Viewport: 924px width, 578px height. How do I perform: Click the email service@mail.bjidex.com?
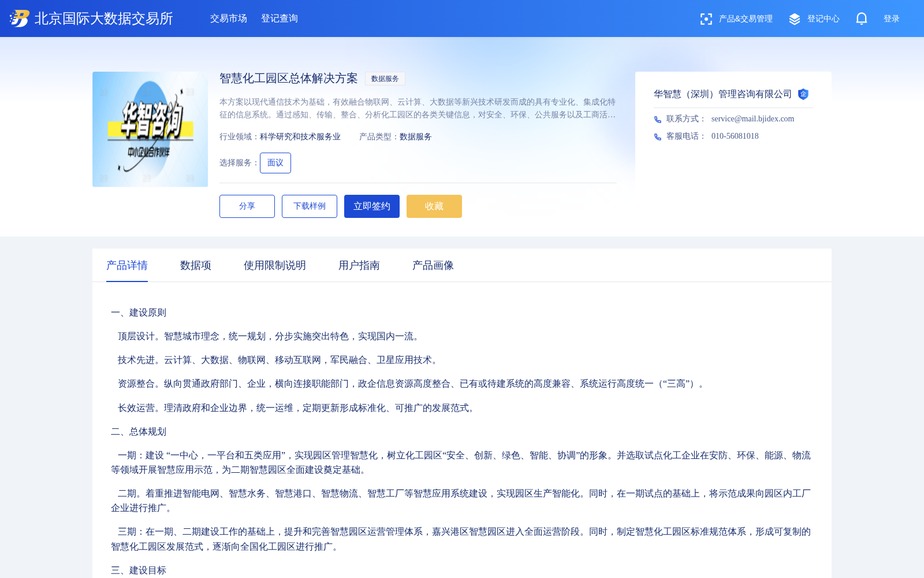pos(753,119)
